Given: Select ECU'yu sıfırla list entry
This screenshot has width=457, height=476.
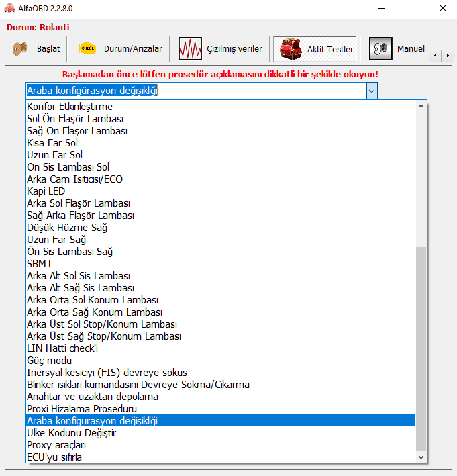Looking at the screenshot, I should (x=54, y=457).
